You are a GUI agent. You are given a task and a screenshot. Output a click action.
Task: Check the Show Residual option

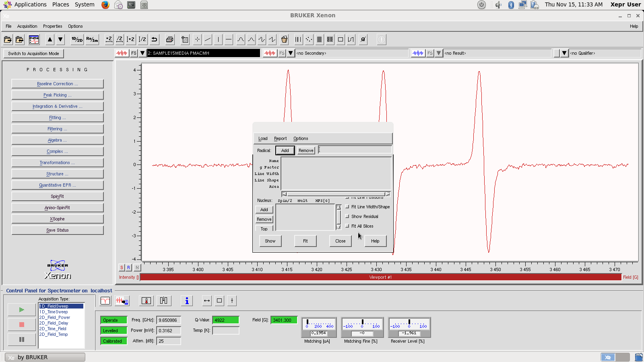(347, 216)
